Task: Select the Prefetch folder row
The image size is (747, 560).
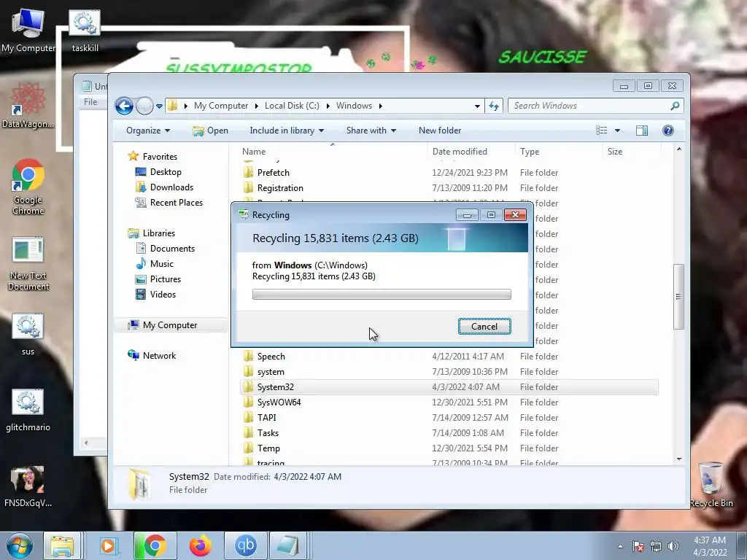Action: pyautogui.click(x=449, y=172)
